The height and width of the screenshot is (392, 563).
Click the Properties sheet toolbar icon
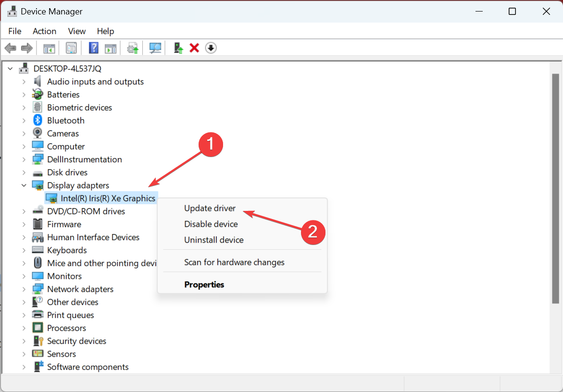coord(71,48)
